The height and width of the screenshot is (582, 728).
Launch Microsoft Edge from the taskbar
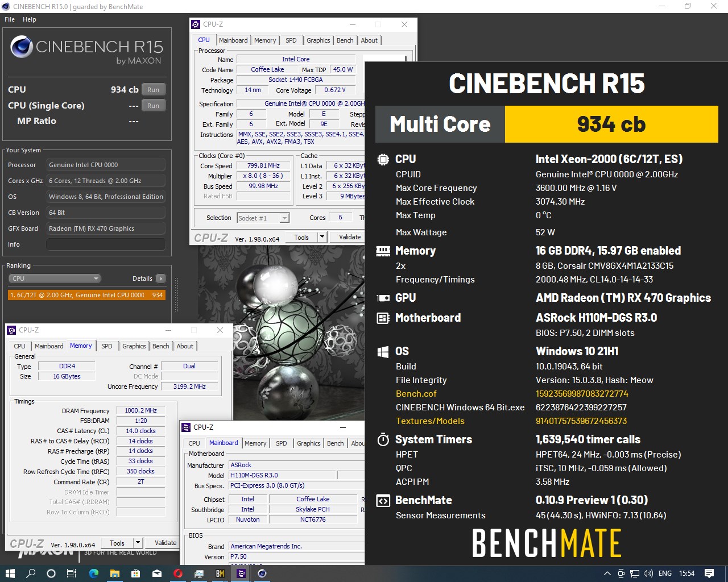93,573
